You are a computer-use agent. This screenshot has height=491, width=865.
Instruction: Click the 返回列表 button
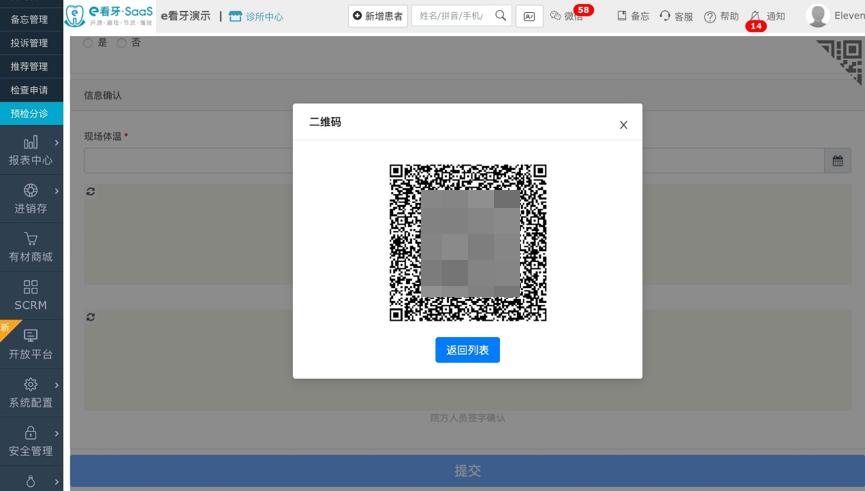(467, 350)
